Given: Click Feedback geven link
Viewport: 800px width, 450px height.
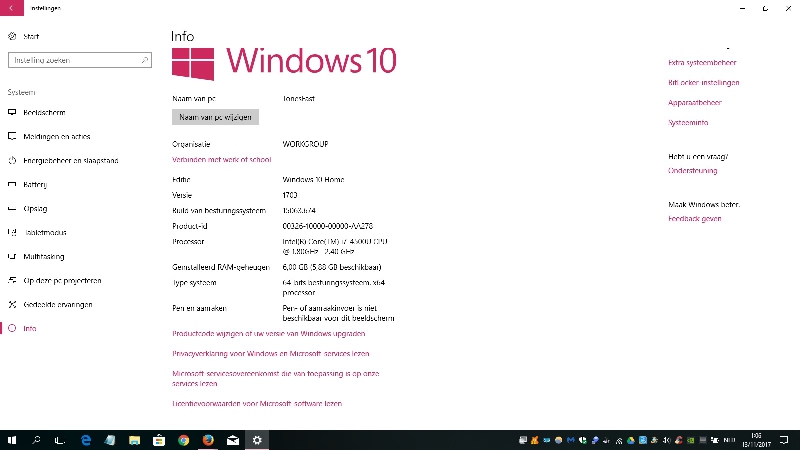Looking at the screenshot, I should tap(694, 218).
